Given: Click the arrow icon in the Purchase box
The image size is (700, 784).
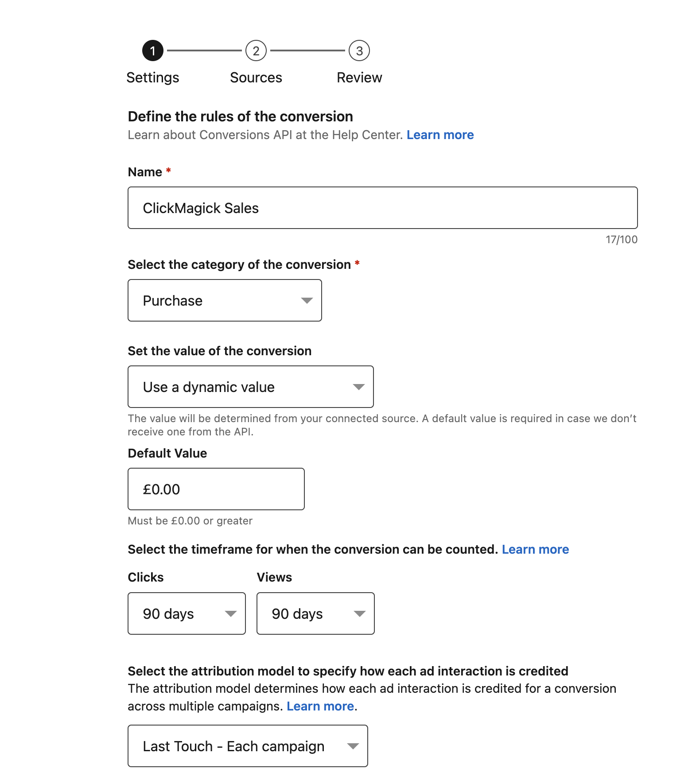Looking at the screenshot, I should point(307,301).
